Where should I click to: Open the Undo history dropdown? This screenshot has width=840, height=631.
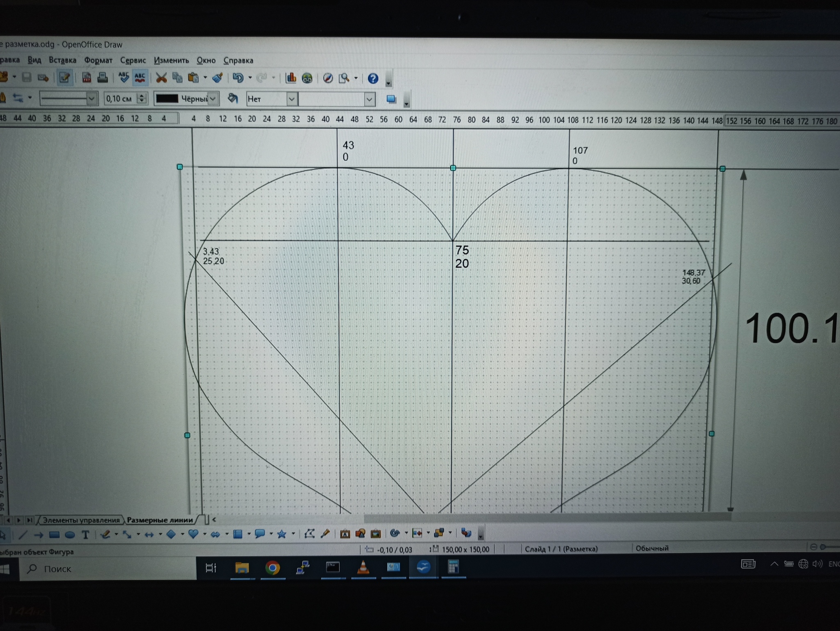pos(250,78)
